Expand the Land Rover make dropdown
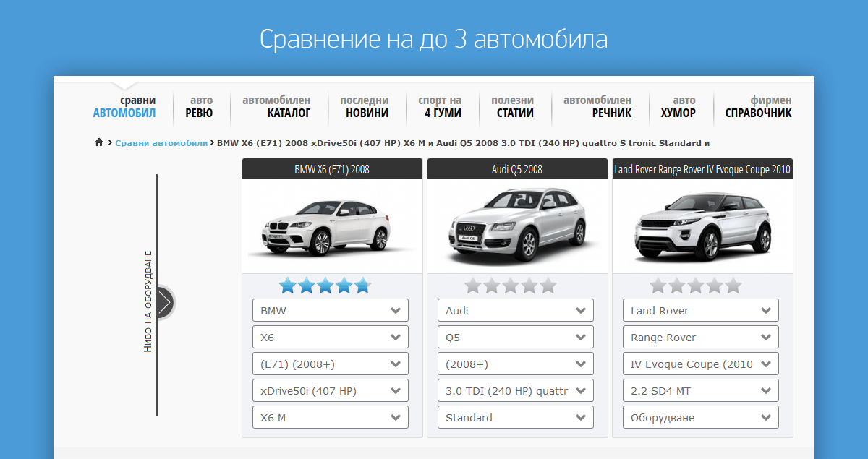This screenshot has height=459, width=868. [700, 310]
